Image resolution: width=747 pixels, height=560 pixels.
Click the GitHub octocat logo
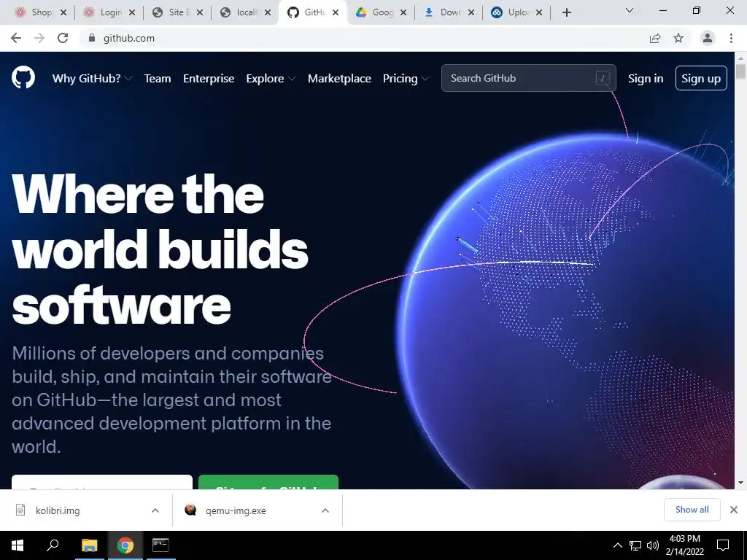pos(23,77)
